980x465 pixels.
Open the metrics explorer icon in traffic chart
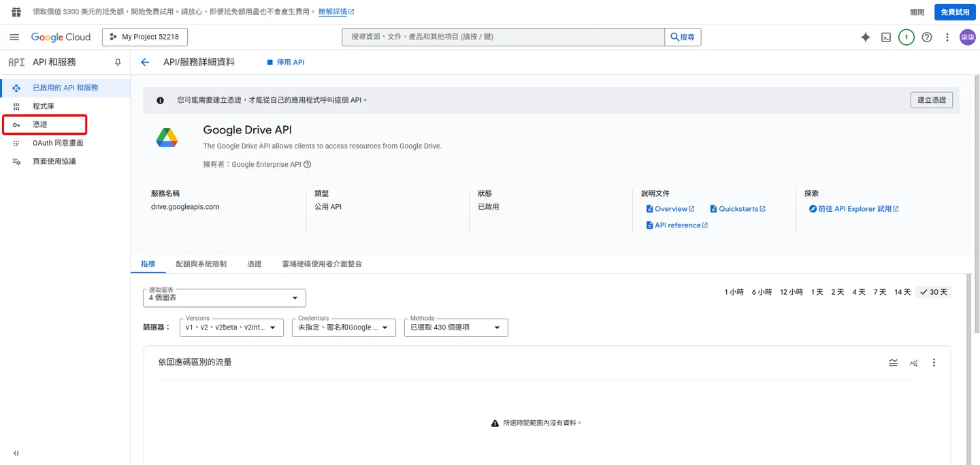coord(913,362)
